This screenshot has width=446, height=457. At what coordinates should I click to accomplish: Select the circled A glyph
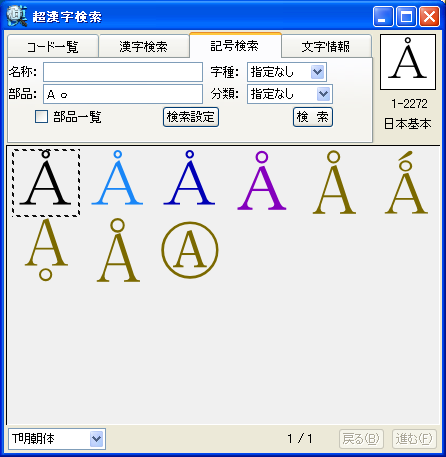pos(190,250)
